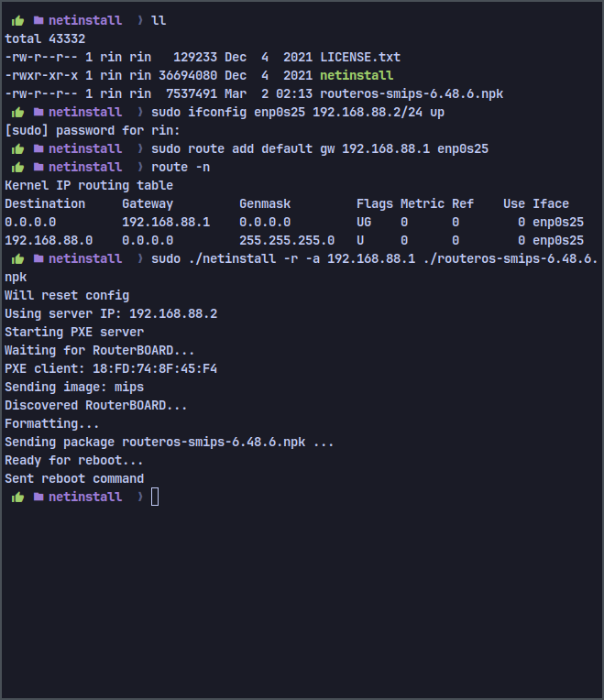Click the chevron arrow on the last empty prompt

[x=139, y=497]
